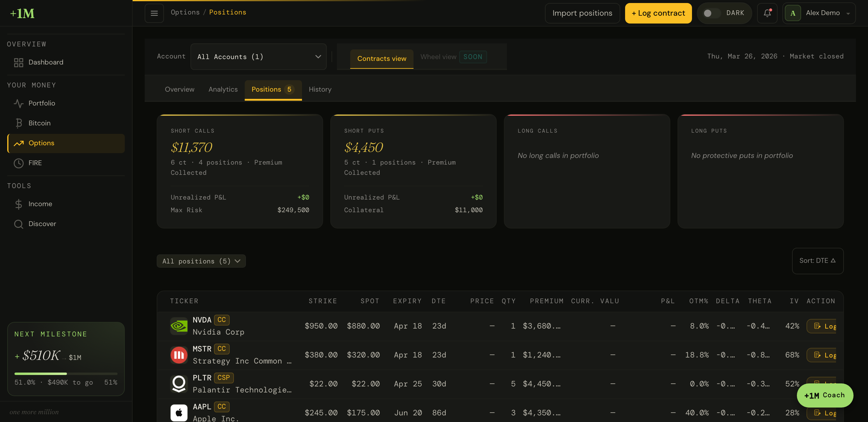
Task: Click Import positions button
Action: (x=582, y=13)
